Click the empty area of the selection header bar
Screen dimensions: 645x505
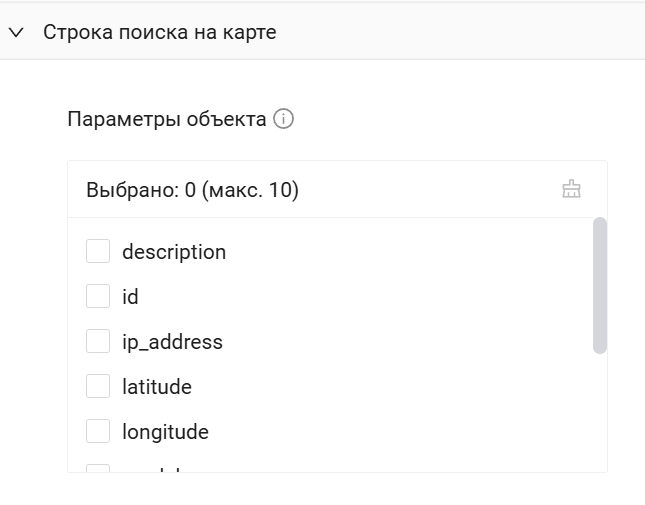click(x=430, y=190)
